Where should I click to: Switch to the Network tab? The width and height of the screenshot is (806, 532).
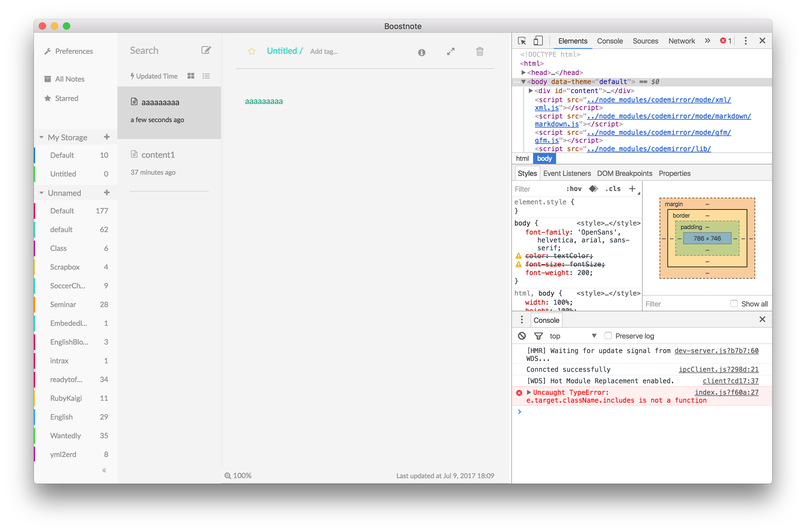[x=681, y=41]
